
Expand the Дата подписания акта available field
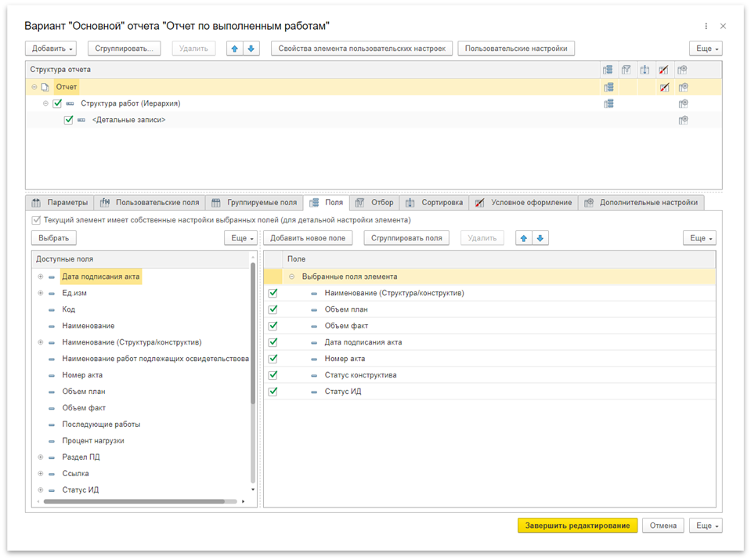pos(40,276)
